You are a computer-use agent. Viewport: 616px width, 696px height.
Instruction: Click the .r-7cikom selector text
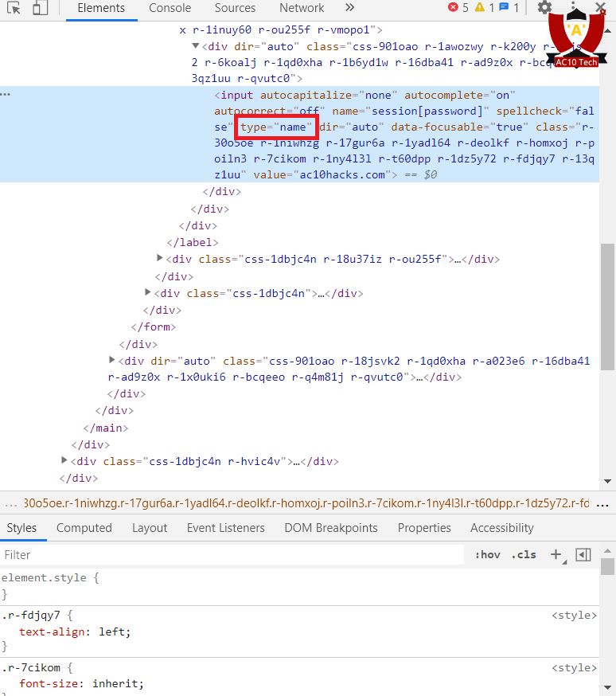30,667
